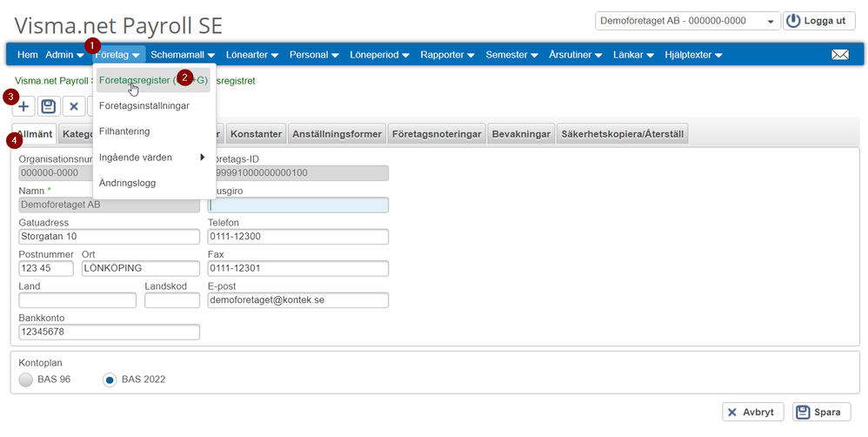
Task: Select the BAS 96 radio button
Action: pyautogui.click(x=26, y=380)
